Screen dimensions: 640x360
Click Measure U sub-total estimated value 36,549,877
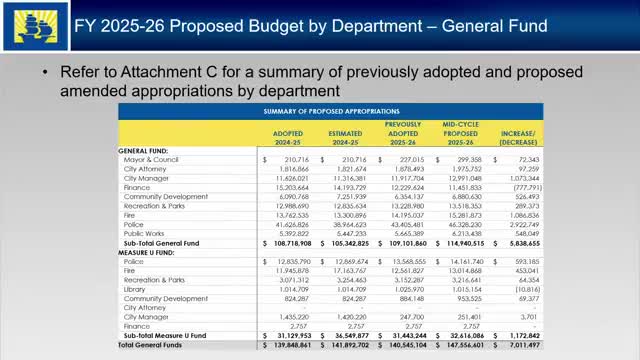[352, 336]
